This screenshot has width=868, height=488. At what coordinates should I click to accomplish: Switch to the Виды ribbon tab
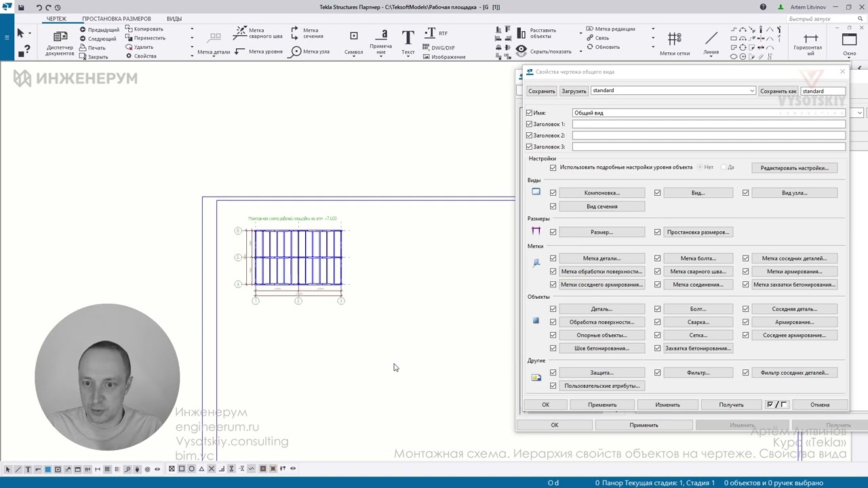(x=174, y=19)
